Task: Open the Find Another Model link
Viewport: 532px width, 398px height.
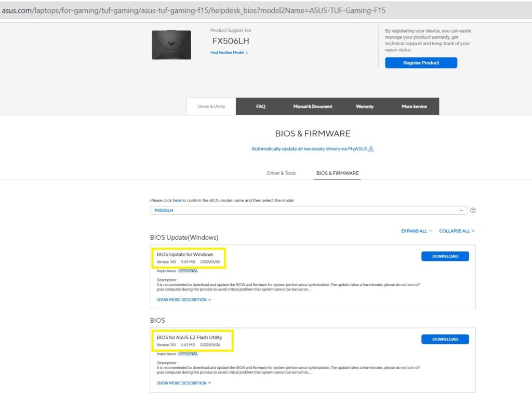Action: [229, 52]
